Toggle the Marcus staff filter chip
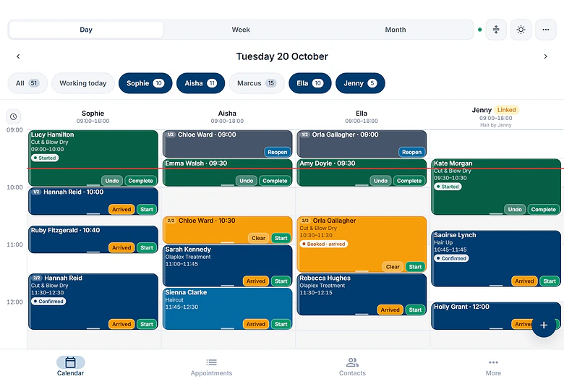Screen dimensions: 564x392 (x=257, y=83)
